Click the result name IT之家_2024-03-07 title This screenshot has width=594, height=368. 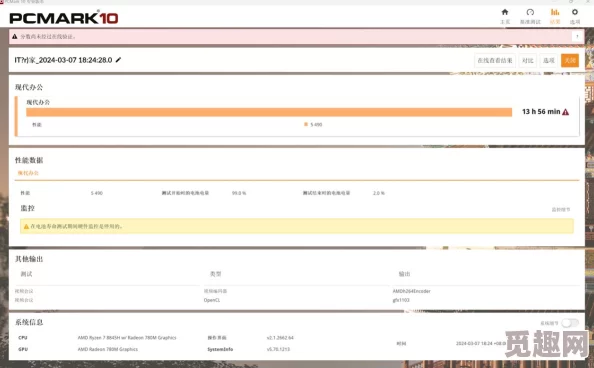pyautogui.click(x=63, y=60)
